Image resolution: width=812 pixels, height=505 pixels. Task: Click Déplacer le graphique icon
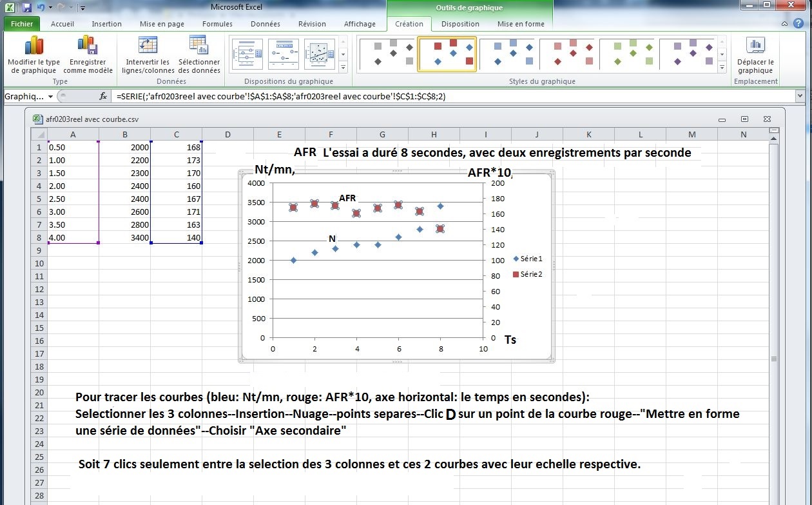(755, 46)
